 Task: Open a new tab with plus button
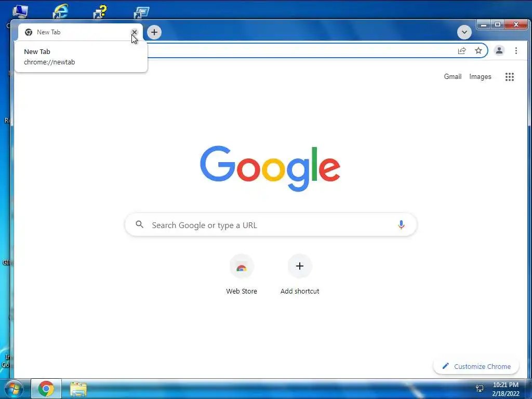point(154,32)
